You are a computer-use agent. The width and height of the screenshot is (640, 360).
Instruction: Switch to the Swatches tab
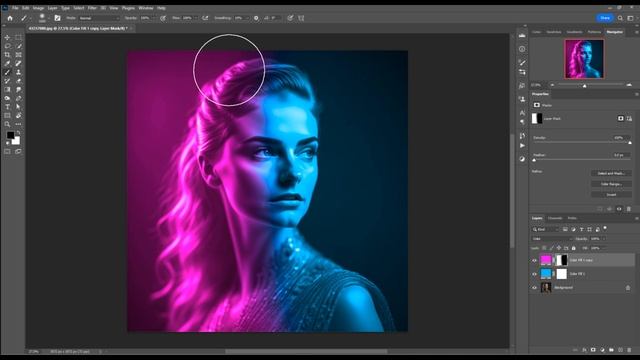click(x=553, y=32)
